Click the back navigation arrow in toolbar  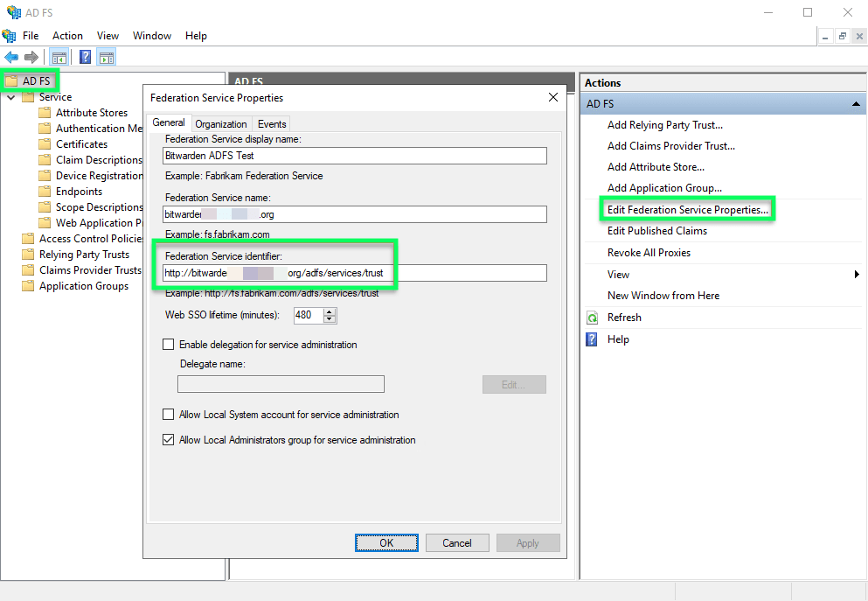click(x=11, y=56)
